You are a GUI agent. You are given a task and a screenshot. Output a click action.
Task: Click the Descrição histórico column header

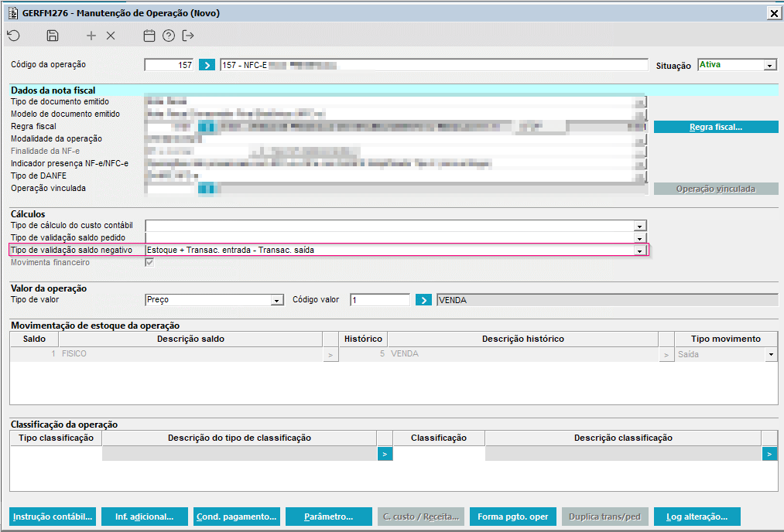point(523,339)
